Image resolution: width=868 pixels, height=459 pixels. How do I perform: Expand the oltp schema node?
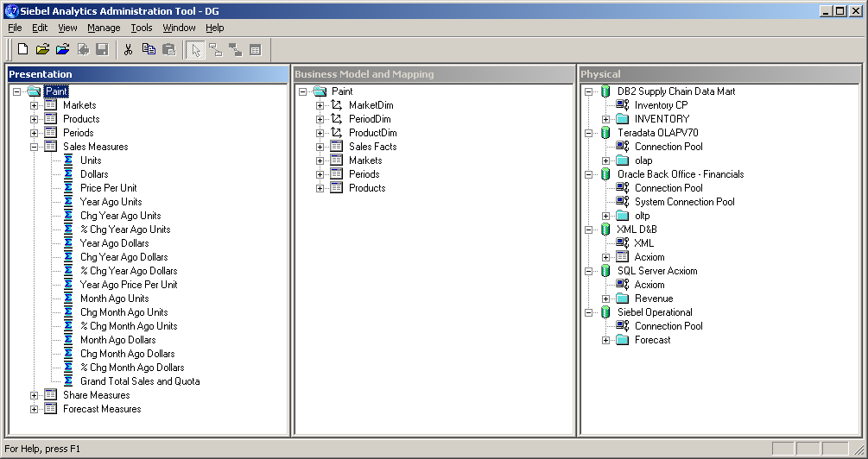click(x=606, y=217)
